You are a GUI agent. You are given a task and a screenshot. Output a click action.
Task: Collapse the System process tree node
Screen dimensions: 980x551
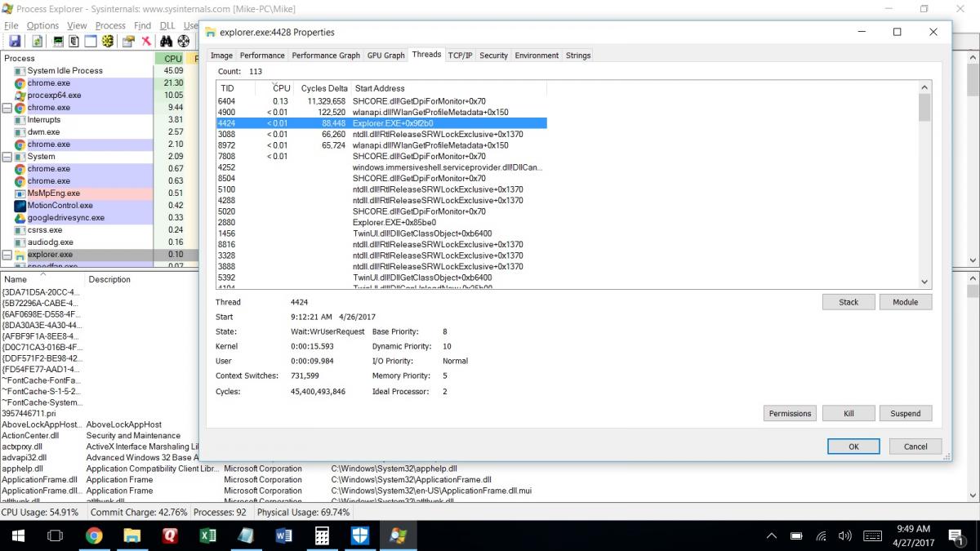pyautogui.click(x=7, y=157)
